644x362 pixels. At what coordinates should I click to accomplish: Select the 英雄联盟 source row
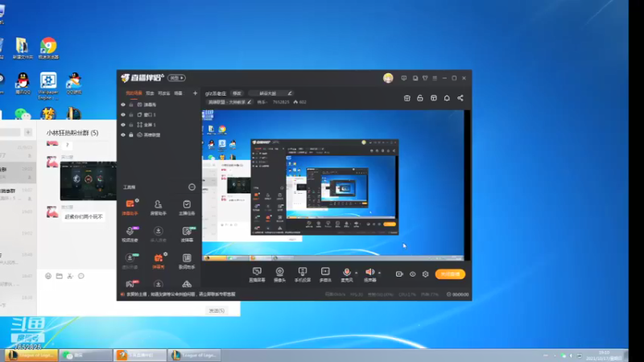pyautogui.click(x=159, y=134)
